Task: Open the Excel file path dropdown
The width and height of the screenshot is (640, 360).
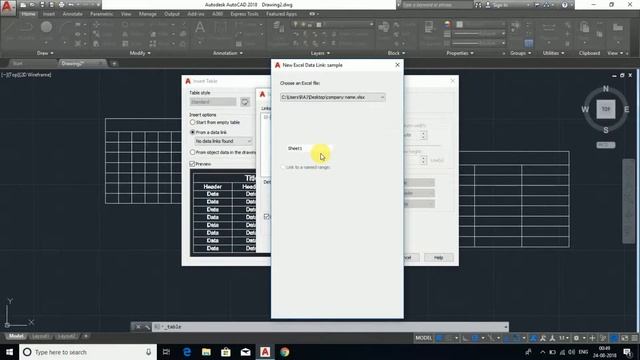Action: pos(332,97)
